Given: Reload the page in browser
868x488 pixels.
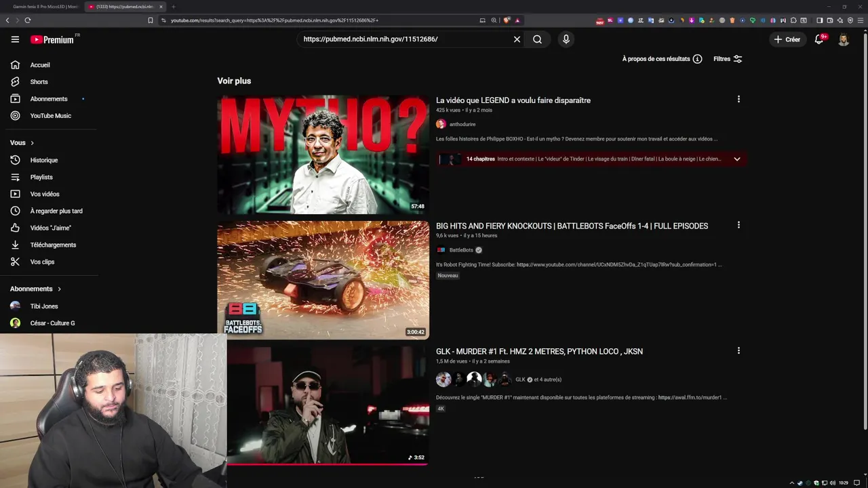Looking at the screenshot, I should (28, 20).
